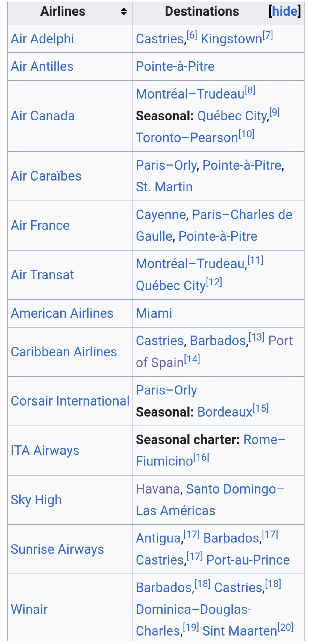Open the Air Caraïbes airline link
The height and width of the screenshot is (644, 309).
point(46,176)
